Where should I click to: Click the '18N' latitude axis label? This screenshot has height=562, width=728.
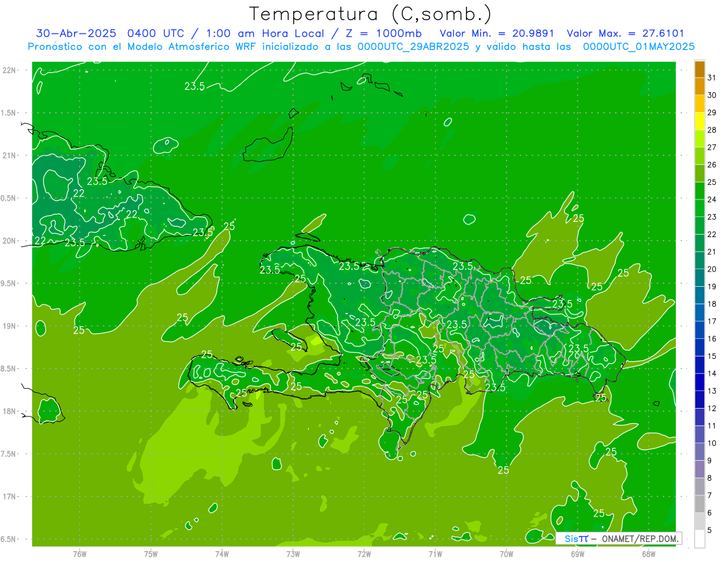click(x=10, y=411)
